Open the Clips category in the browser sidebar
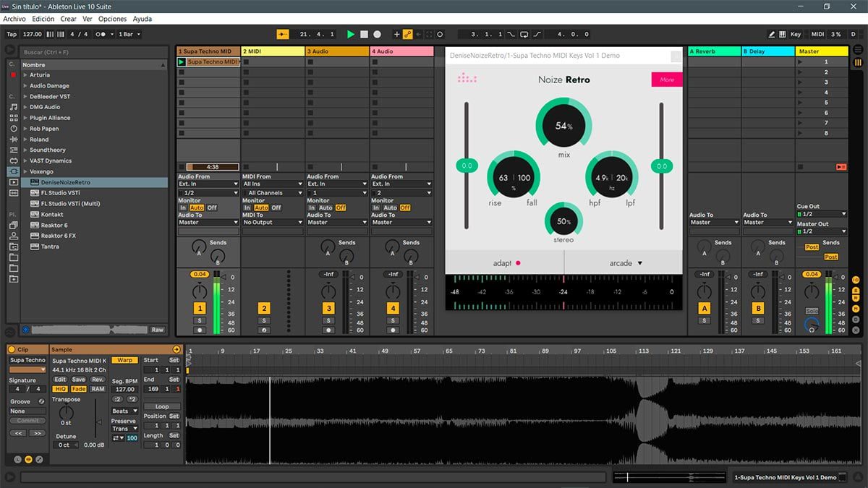Image resolution: width=868 pixels, height=488 pixels. click(x=14, y=182)
